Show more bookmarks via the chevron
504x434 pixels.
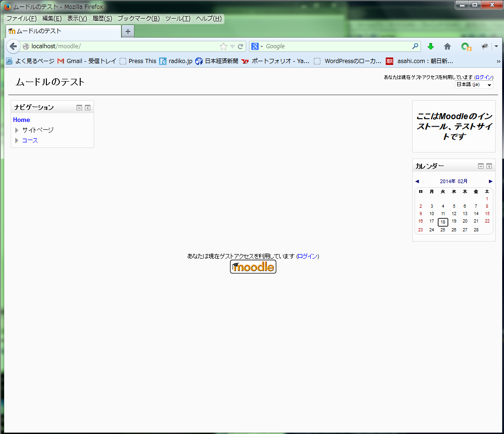[x=498, y=61]
